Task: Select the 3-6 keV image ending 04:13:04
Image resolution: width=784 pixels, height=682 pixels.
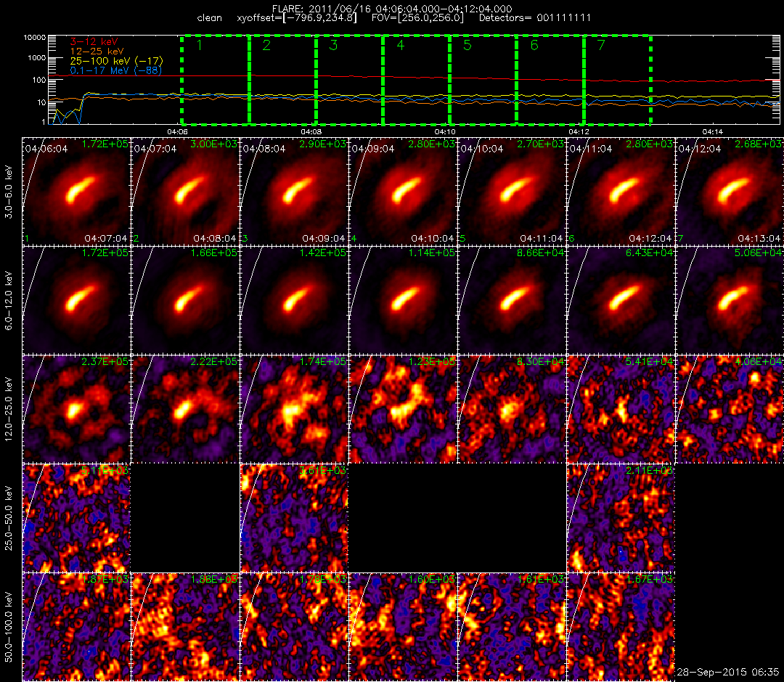Action: coord(730,192)
